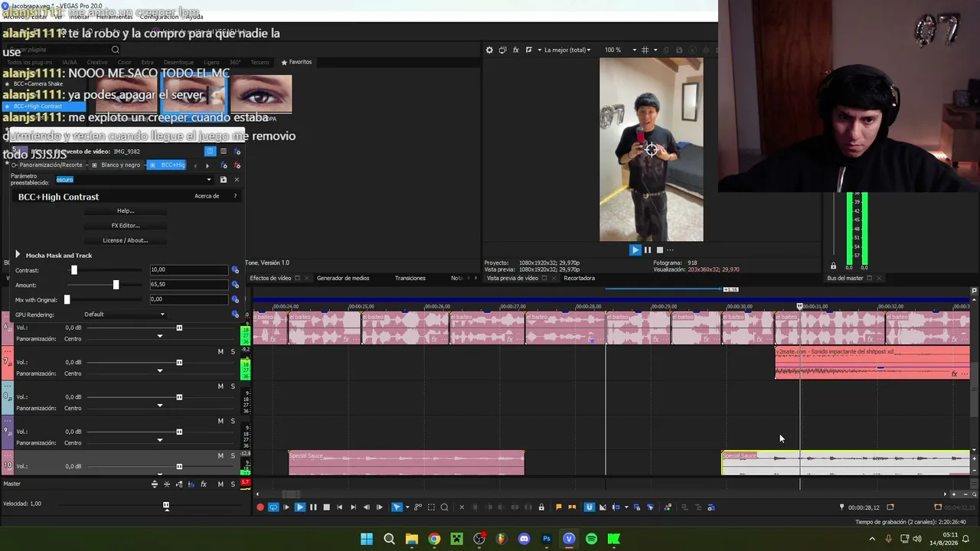Select the 'Panoramización/Recorte' item in the FX chain
This screenshot has height=551, width=980.
[51, 165]
